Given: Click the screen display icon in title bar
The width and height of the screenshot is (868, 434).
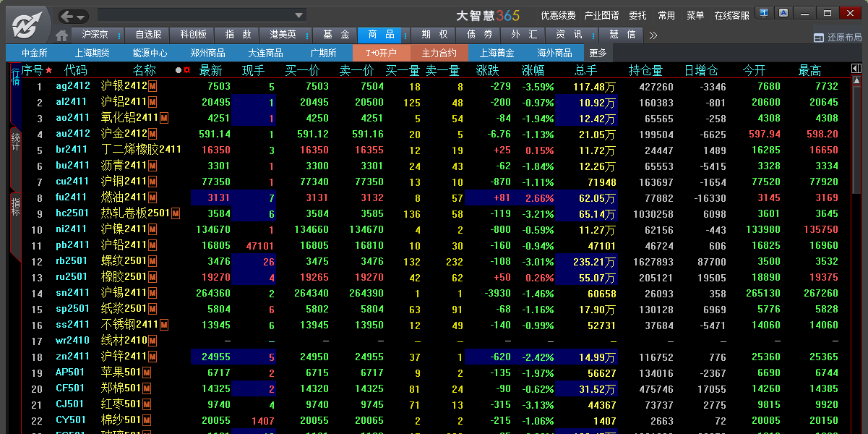Looking at the screenshot, I should point(765,13).
